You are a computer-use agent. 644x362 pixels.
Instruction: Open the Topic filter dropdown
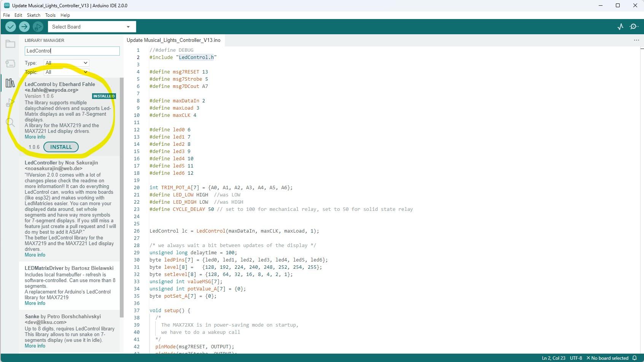[66, 72]
